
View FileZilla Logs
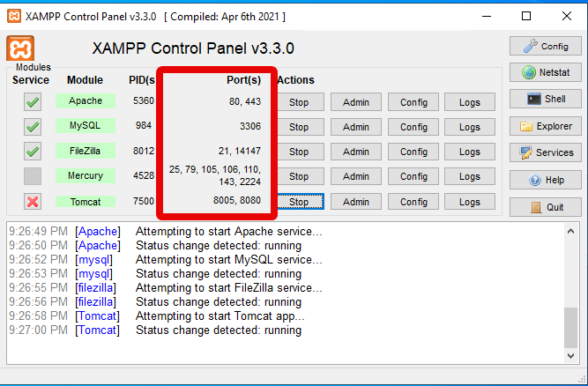[470, 152]
